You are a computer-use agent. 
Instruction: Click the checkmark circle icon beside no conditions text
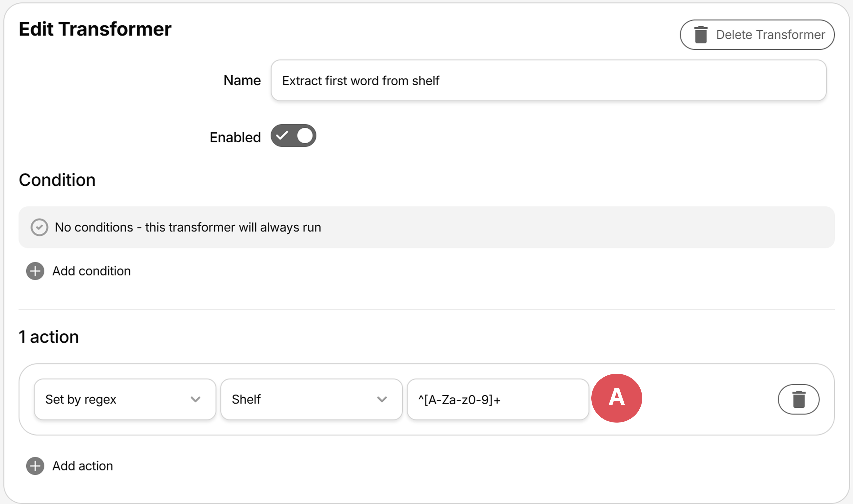[x=40, y=227]
